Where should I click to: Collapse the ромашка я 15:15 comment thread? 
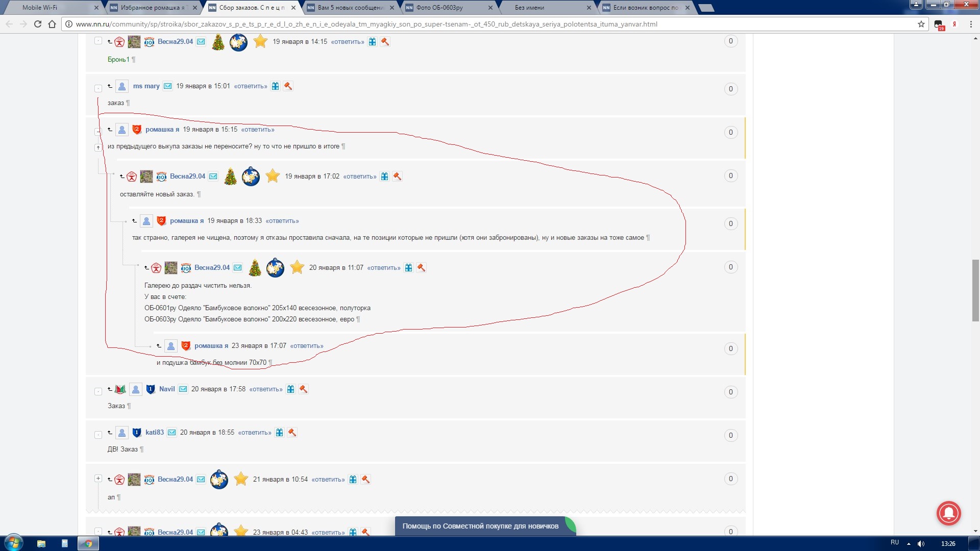point(98,131)
